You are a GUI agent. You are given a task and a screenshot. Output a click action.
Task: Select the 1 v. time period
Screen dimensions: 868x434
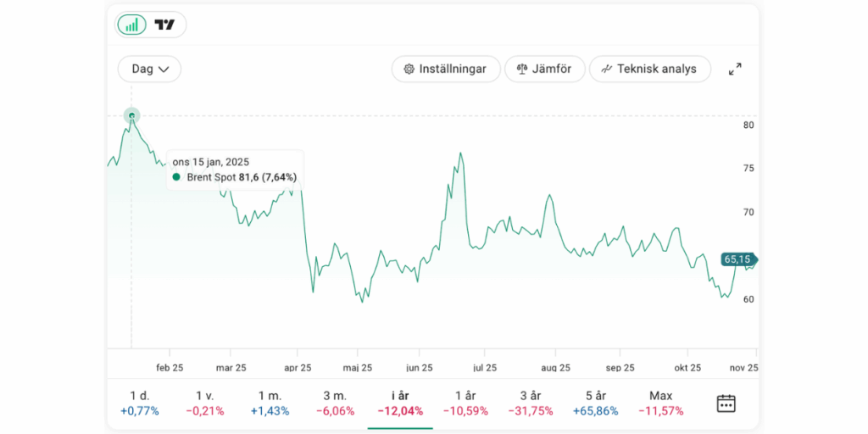pos(205,403)
